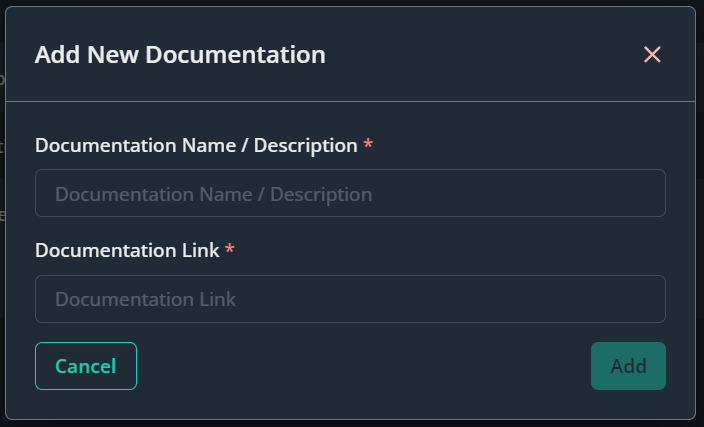The image size is (704, 427).
Task: Click the red asterisk beside Name / Description
Action: click(x=368, y=144)
